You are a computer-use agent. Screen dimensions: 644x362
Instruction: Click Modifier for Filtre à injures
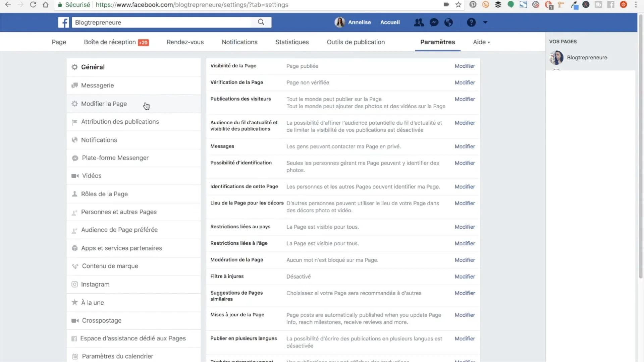pyautogui.click(x=465, y=277)
